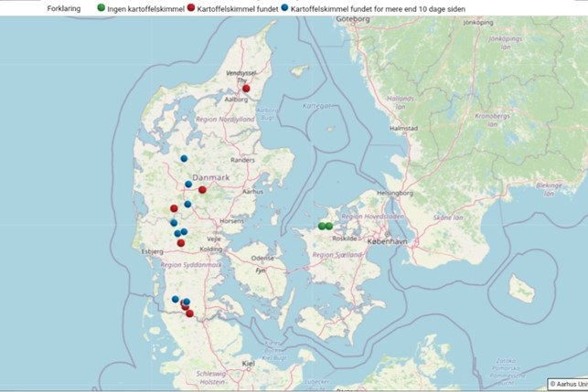Click the Kiel city label
Viewport: 588px width, 392px height.
(248, 363)
